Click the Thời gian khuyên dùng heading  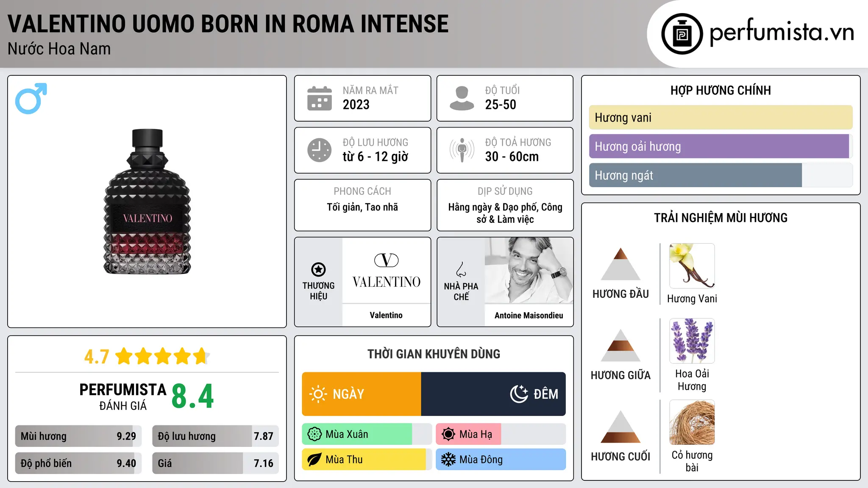point(434,354)
